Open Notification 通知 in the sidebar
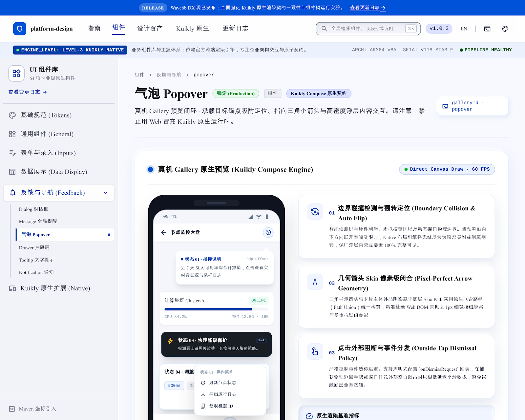Viewport: 525px width, 420px height. pyautogui.click(x=36, y=272)
